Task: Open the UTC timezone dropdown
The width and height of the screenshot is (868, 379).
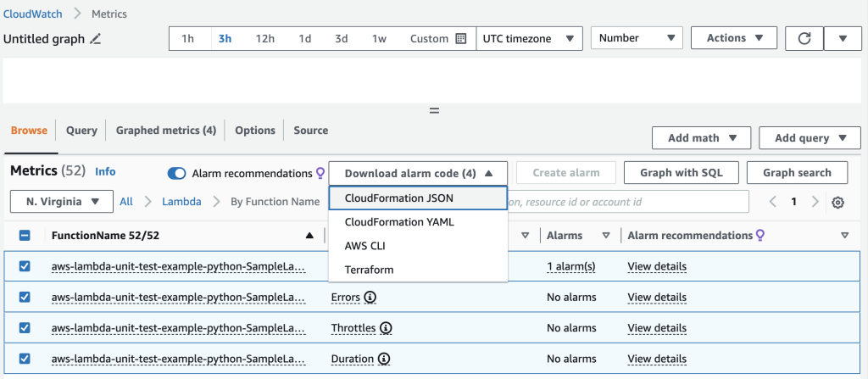Action: [529, 39]
